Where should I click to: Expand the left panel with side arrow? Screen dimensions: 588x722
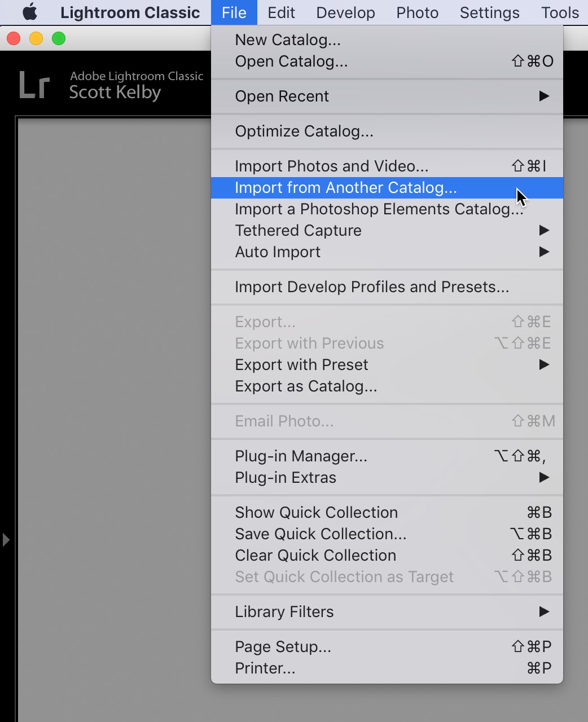6,540
